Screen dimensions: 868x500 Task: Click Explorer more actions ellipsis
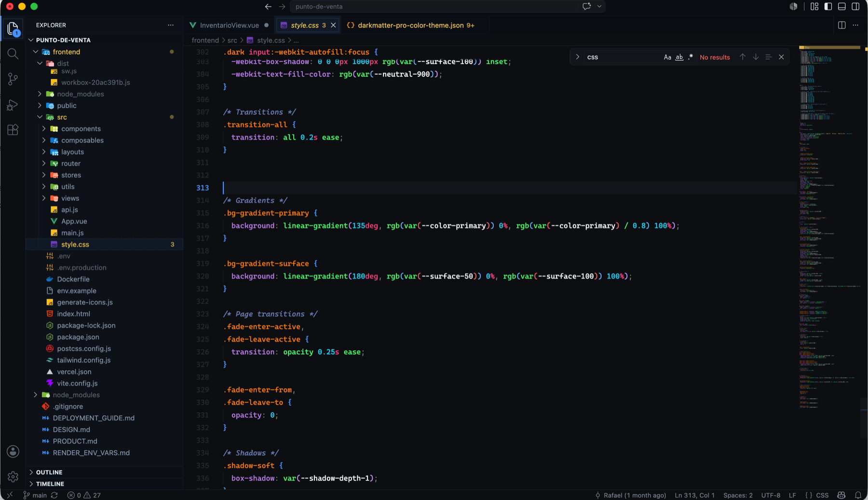[171, 25]
